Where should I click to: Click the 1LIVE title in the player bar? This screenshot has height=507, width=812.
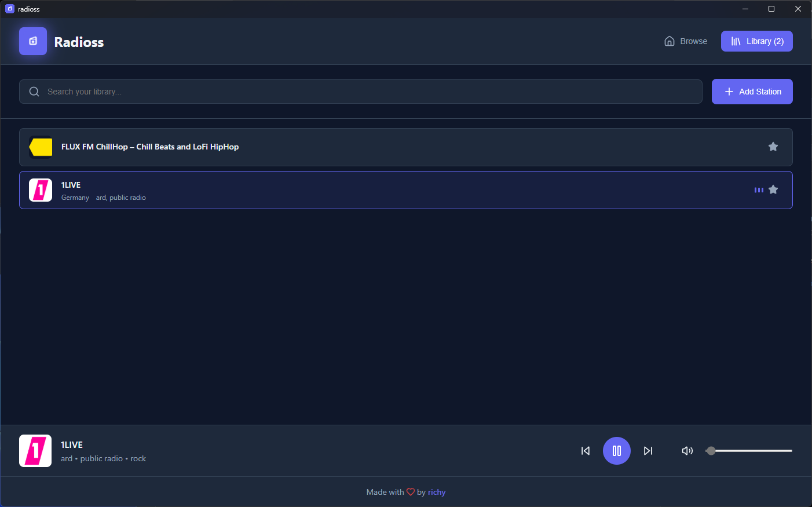coord(72,445)
